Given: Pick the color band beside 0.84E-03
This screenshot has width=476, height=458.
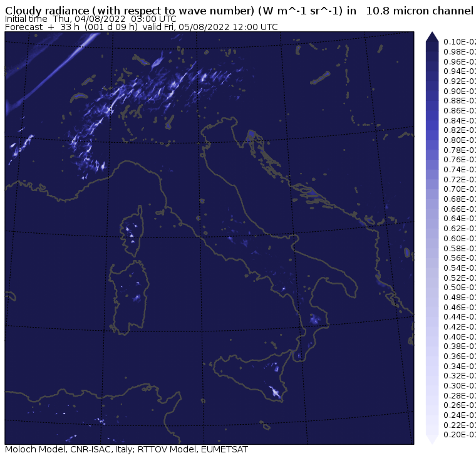Looking at the screenshot, I should (432, 125).
